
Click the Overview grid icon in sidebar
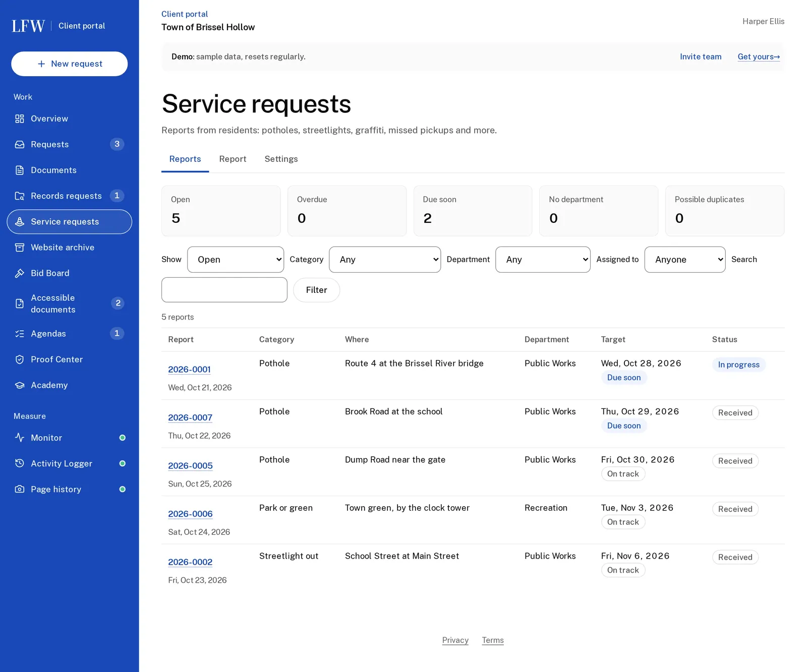(x=20, y=118)
